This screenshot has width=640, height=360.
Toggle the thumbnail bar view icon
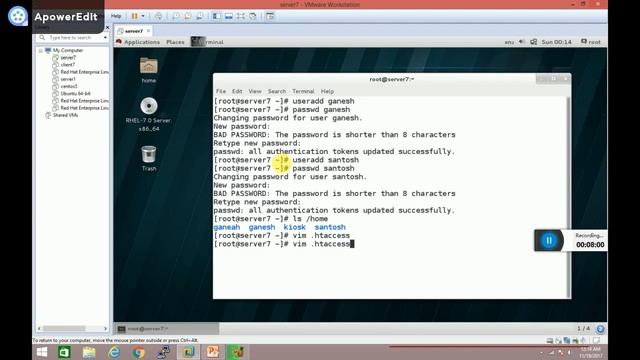[x=229, y=16]
